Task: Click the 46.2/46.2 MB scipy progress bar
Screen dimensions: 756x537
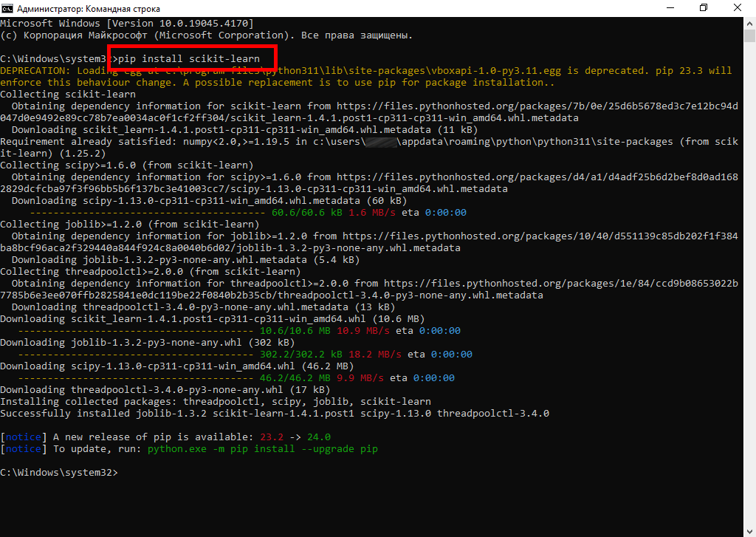Action: pyautogui.click(x=127, y=378)
